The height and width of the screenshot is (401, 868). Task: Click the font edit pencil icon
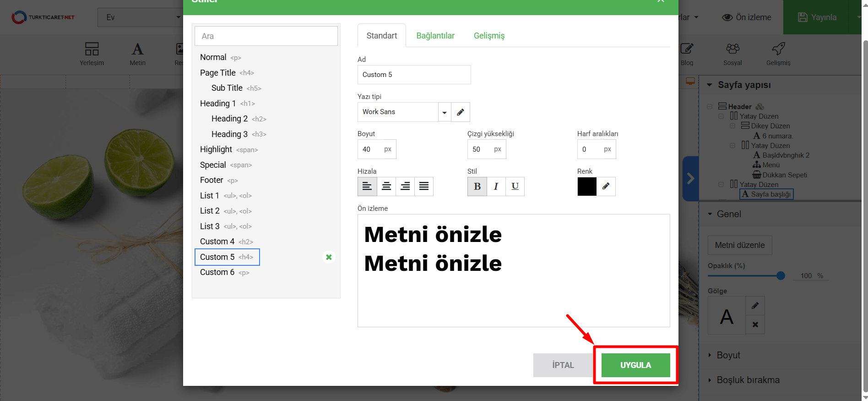(461, 112)
